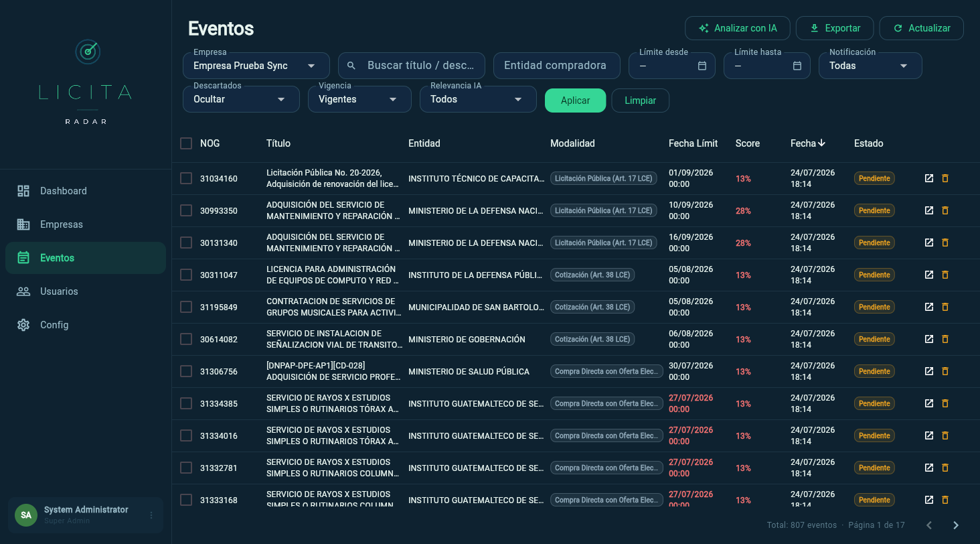This screenshot has height=544, width=980.
Task: Click the 28% score of NOG 30993350
Action: (x=743, y=210)
